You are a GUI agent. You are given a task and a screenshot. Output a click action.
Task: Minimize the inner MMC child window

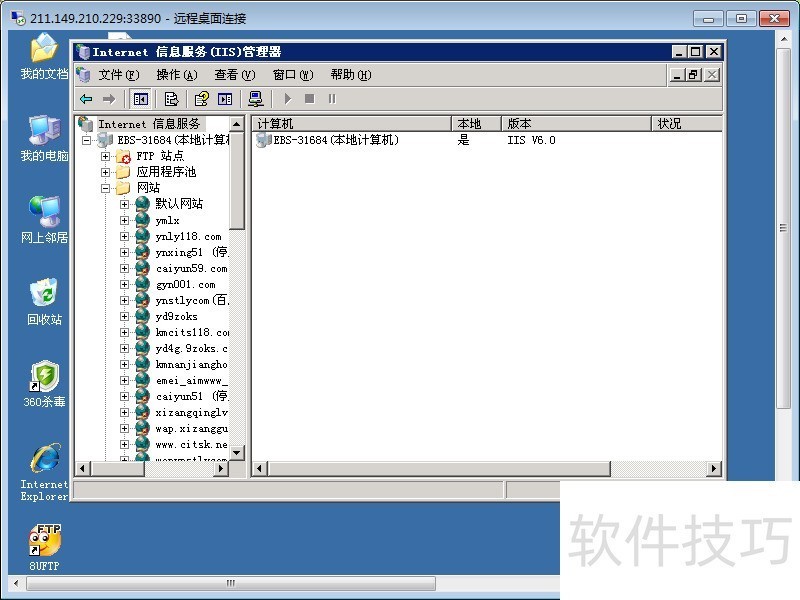pos(677,75)
